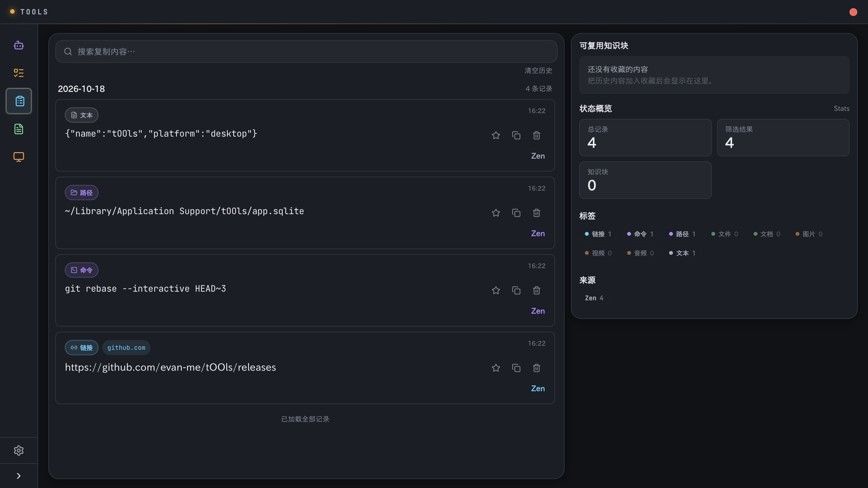Click the search clipboard content field

[306, 51]
